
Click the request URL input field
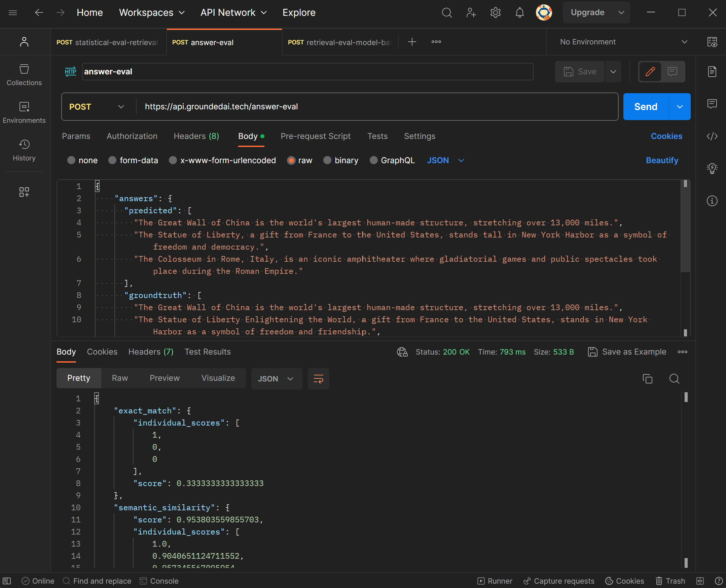coord(377,107)
